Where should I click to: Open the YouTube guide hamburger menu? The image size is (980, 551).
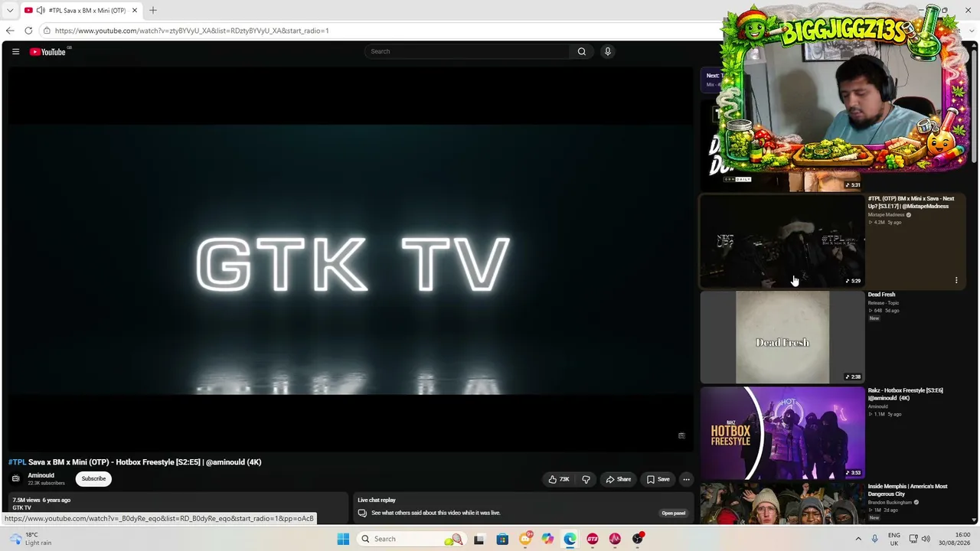(x=15, y=51)
